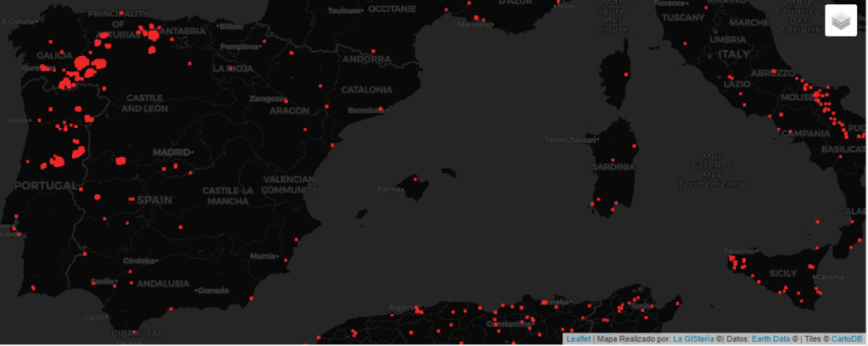The width and height of the screenshot is (868, 346).
Task: Click the GALICIA region label
Action: coord(54,55)
